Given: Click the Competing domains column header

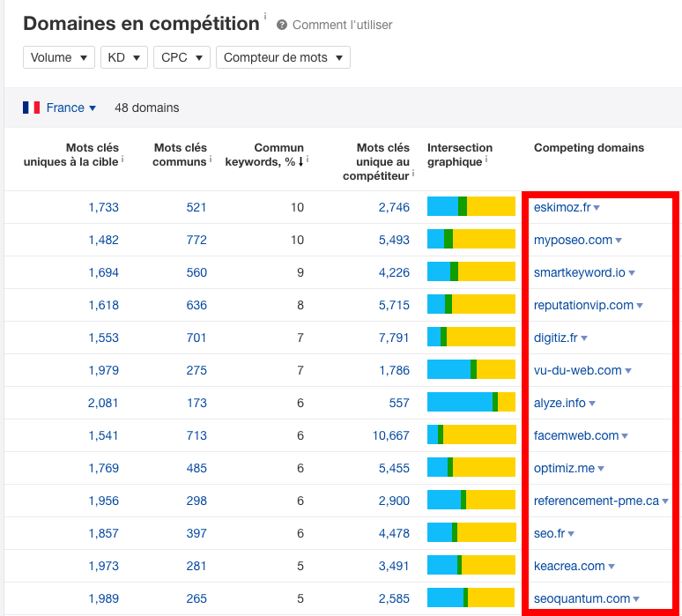Looking at the screenshot, I should 589,148.
